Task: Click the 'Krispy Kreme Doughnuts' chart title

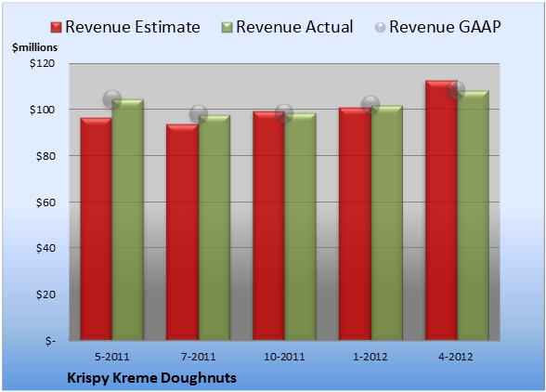Action: pyautogui.click(x=152, y=378)
